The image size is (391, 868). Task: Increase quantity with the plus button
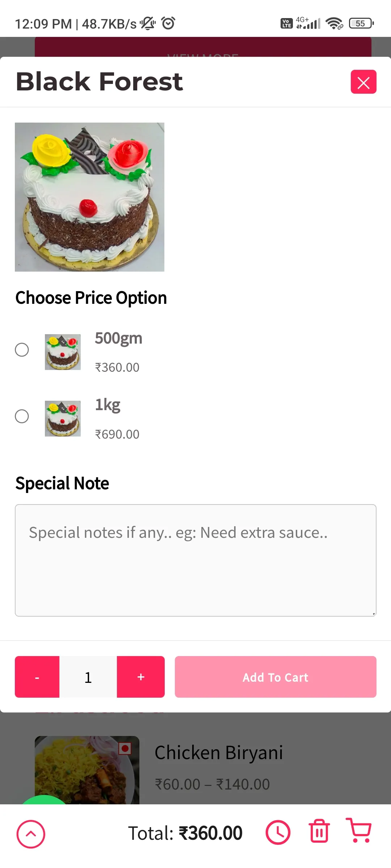pos(141,677)
